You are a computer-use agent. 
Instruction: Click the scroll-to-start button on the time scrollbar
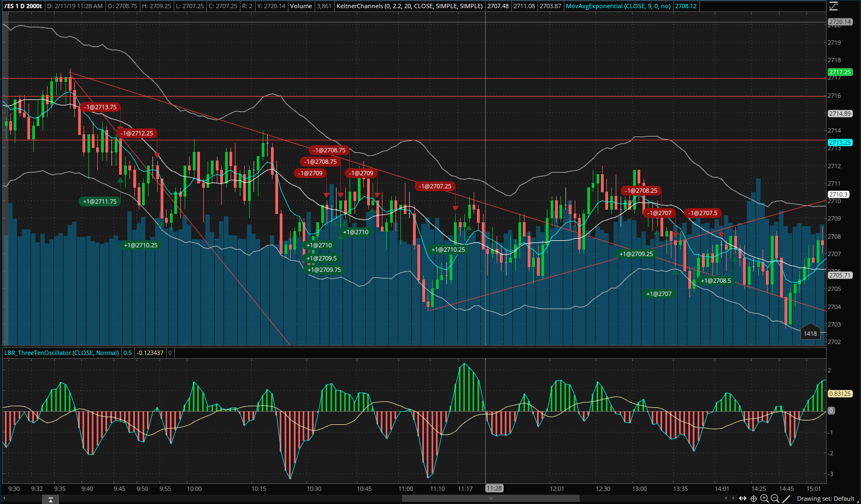point(50,499)
